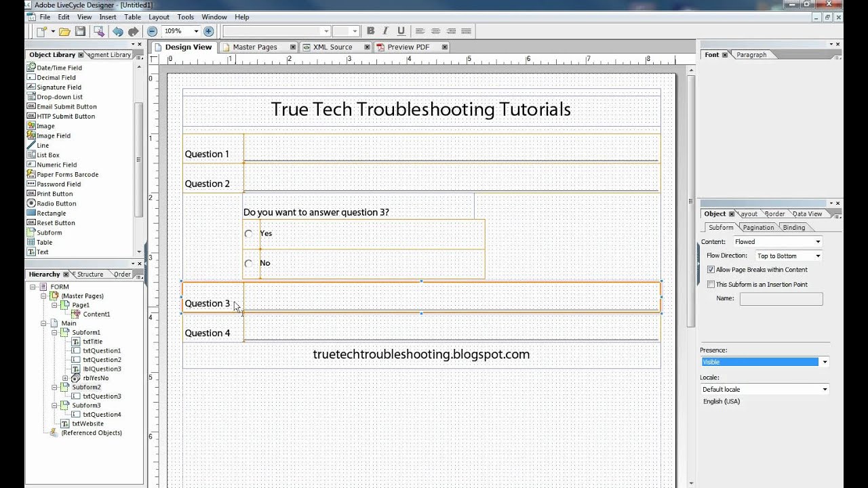The image size is (868, 488).
Task: Choose the Image Field object in library
Action: 49,136
